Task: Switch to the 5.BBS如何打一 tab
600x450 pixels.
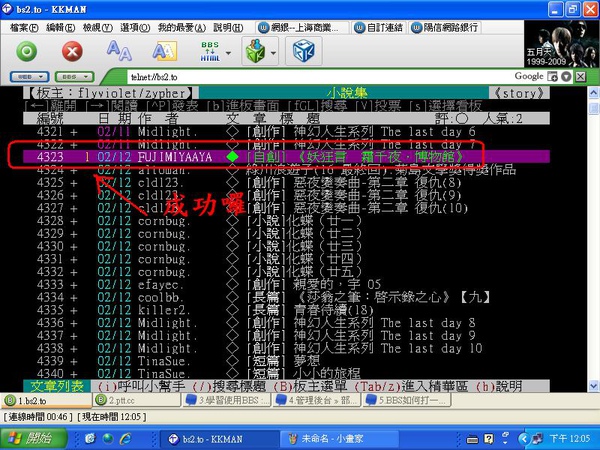Action: click(407, 400)
